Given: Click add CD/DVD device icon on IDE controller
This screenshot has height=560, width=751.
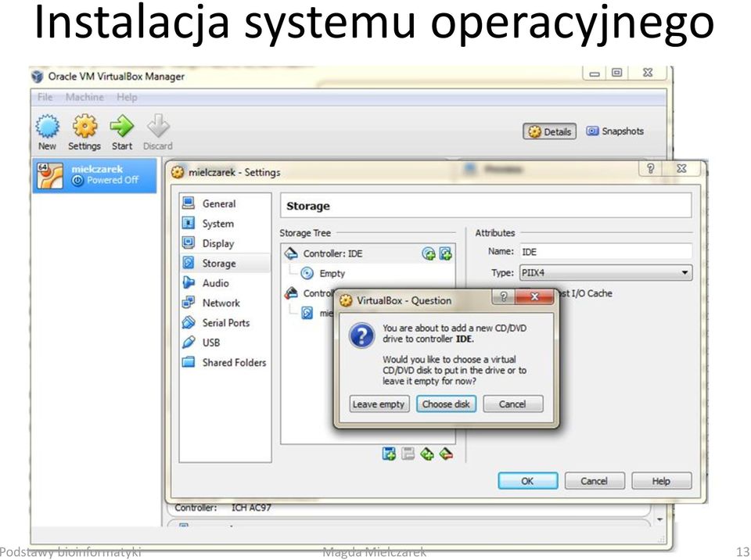Looking at the screenshot, I should pos(429,254).
